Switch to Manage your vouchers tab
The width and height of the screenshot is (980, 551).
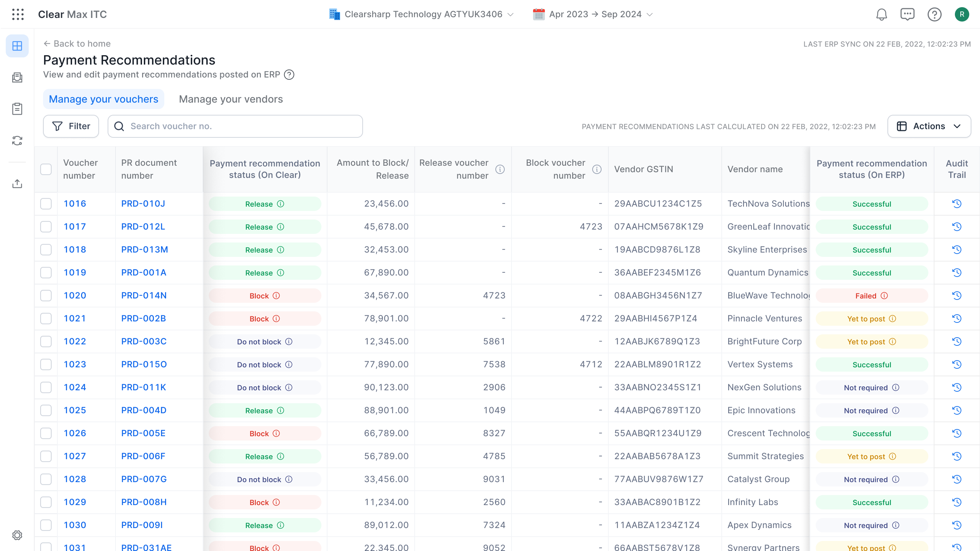point(103,99)
